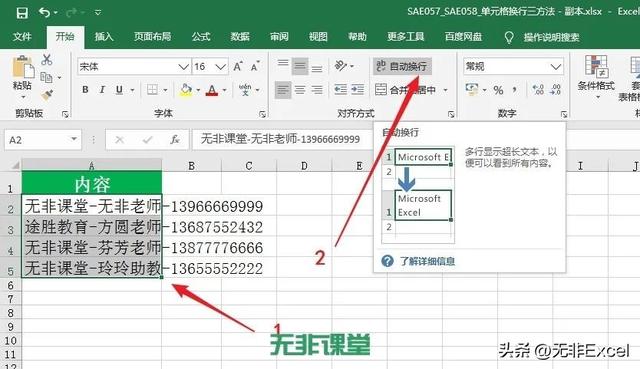The height and width of the screenshot is (369, 640).
Task: Click the Save icon in quick access toolbar
Action: click(x=22, y=12)
